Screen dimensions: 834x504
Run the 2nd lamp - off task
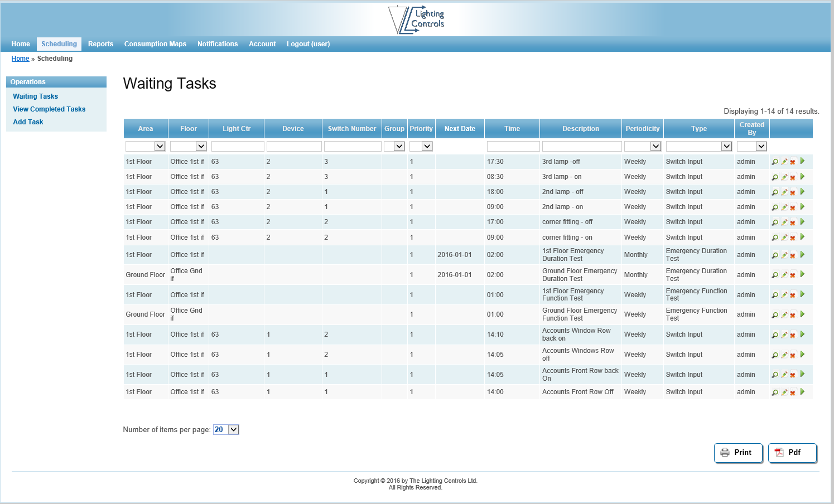tap(802, 191)
